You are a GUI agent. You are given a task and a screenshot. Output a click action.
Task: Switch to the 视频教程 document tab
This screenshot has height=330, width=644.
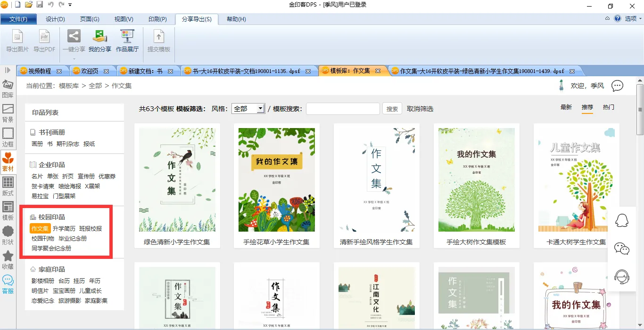[40, 71]
